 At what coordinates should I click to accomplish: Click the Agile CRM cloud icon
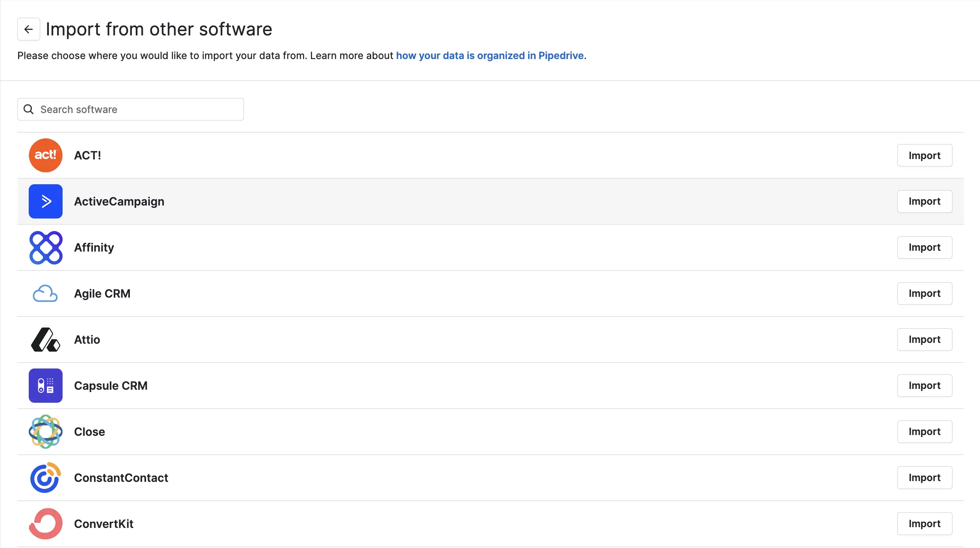(x=46, y=293)
